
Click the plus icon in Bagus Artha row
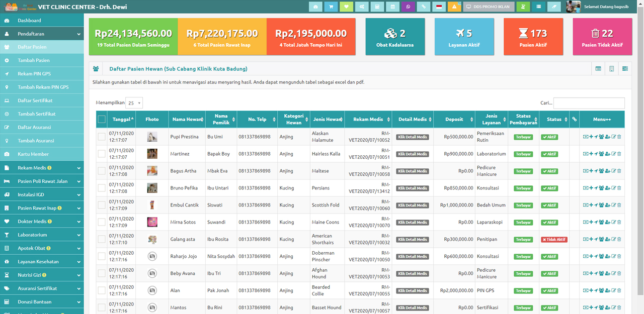[591, 171]
